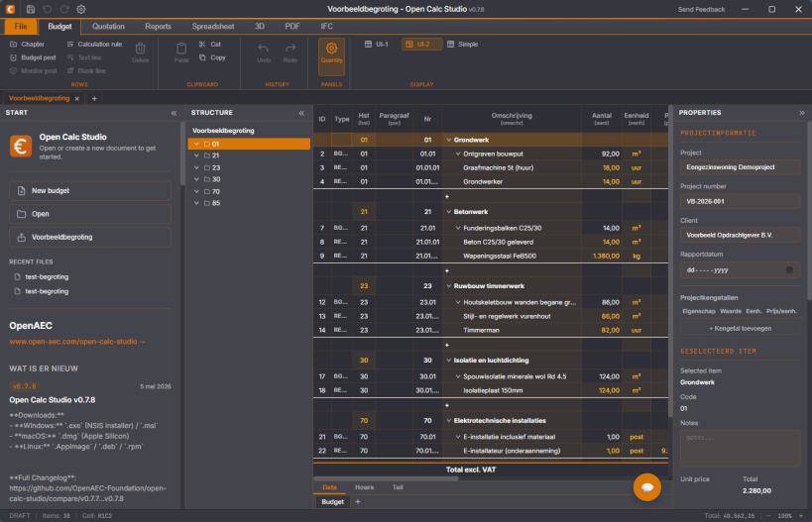Click the Open file button
812x522 pixels.
point(90,214)
